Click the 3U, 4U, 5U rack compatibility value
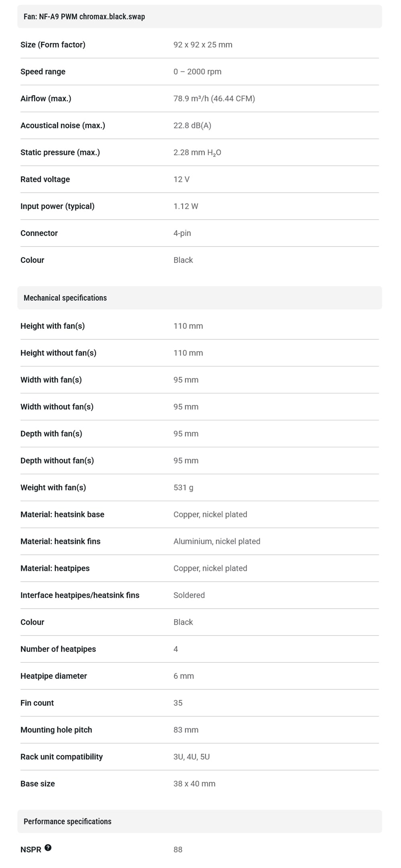401x868 pixels. click(191, 756)
